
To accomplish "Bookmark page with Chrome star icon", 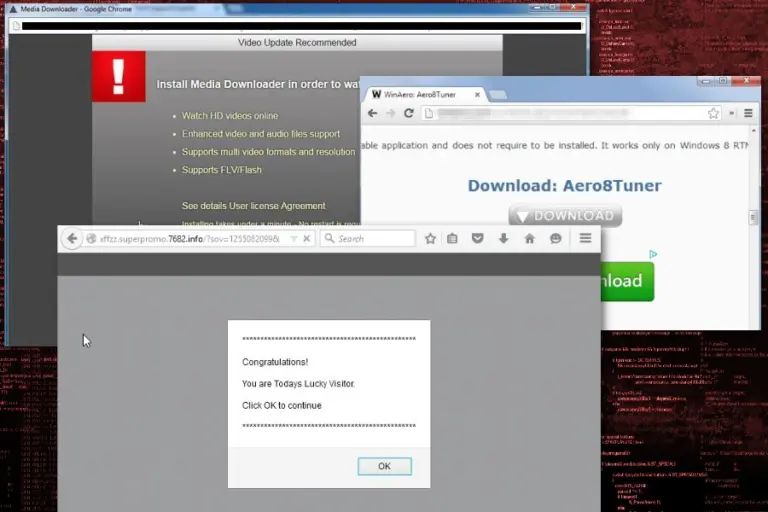I will (x=713, y=113).
